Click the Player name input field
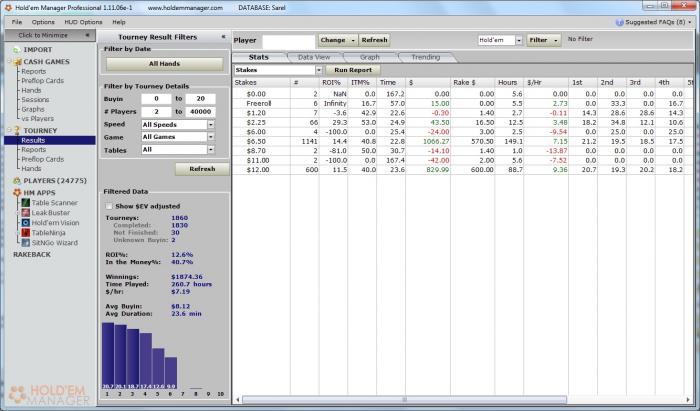The height and width of the screenshot is (411, 700). [288, 41]
